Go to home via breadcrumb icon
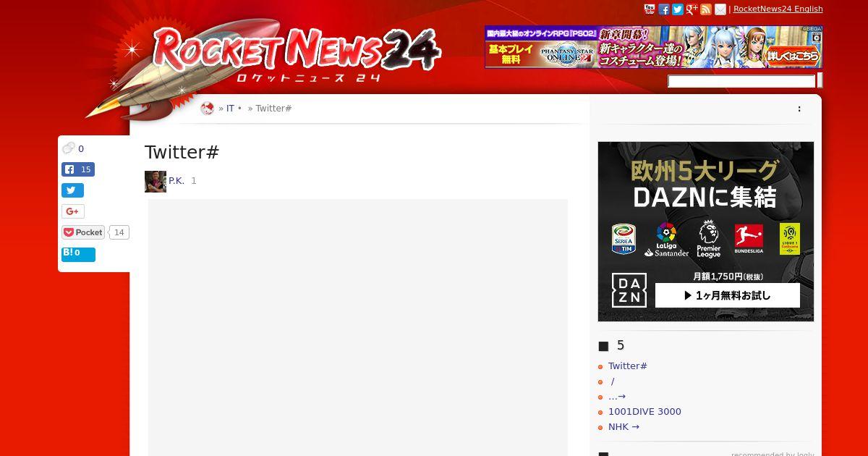868x456 pixels. pos(208,109)
